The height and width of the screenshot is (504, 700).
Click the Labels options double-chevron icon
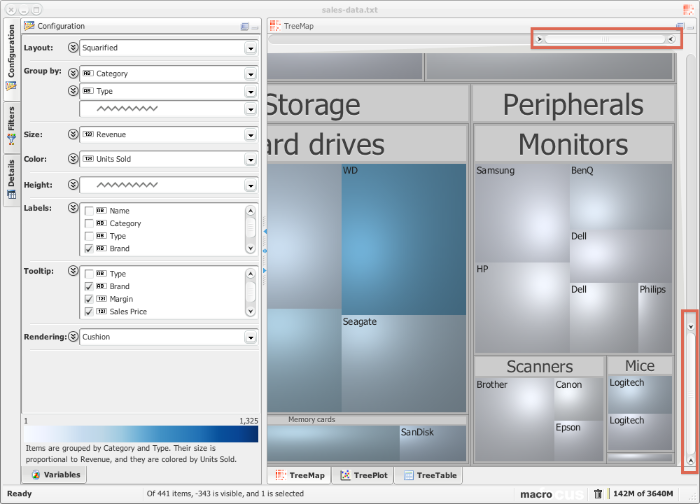point(73,208)
